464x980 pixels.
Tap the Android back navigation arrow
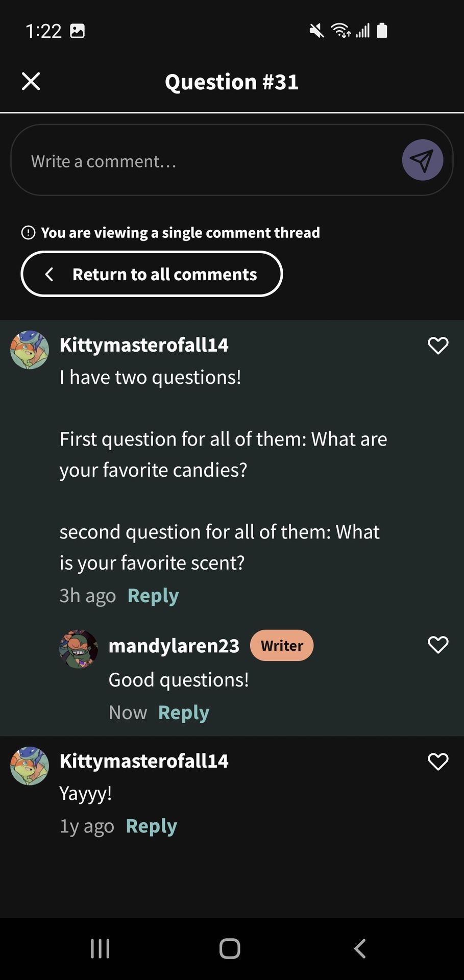click(x=360, y=949)
